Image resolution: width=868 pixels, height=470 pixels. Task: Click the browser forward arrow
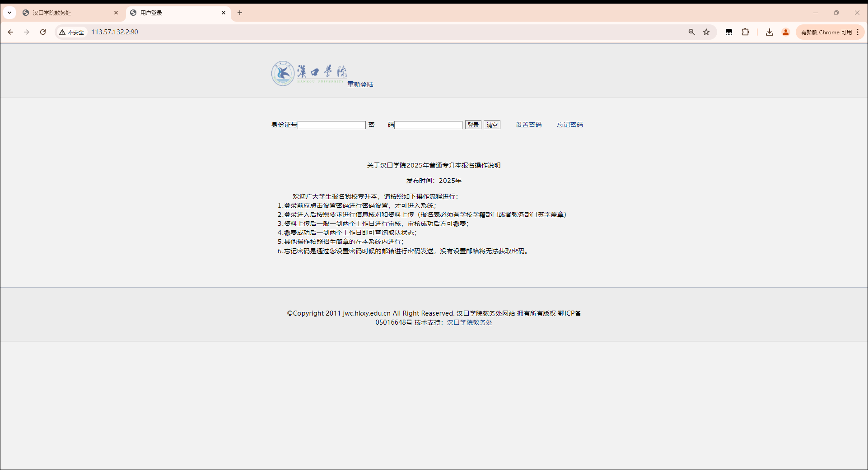[27, 32]
